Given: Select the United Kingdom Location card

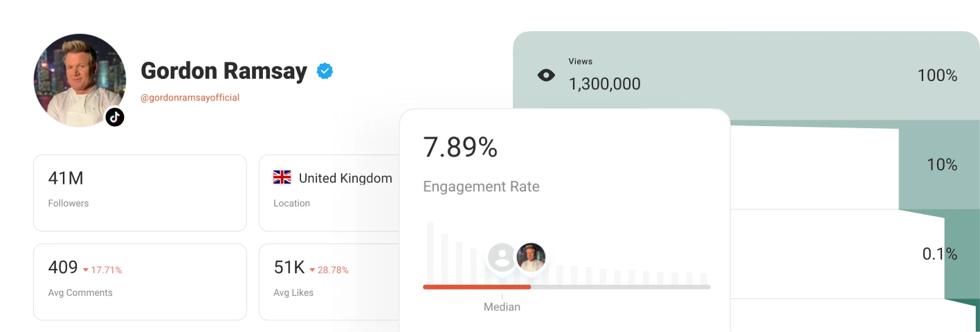Looking at the screenshot, I should click(x=329, y=193).
